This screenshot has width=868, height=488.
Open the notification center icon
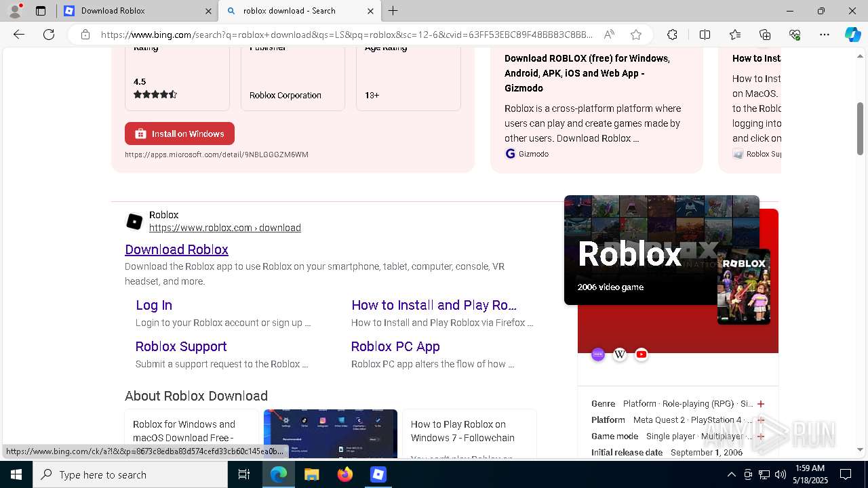click(846, 474)
